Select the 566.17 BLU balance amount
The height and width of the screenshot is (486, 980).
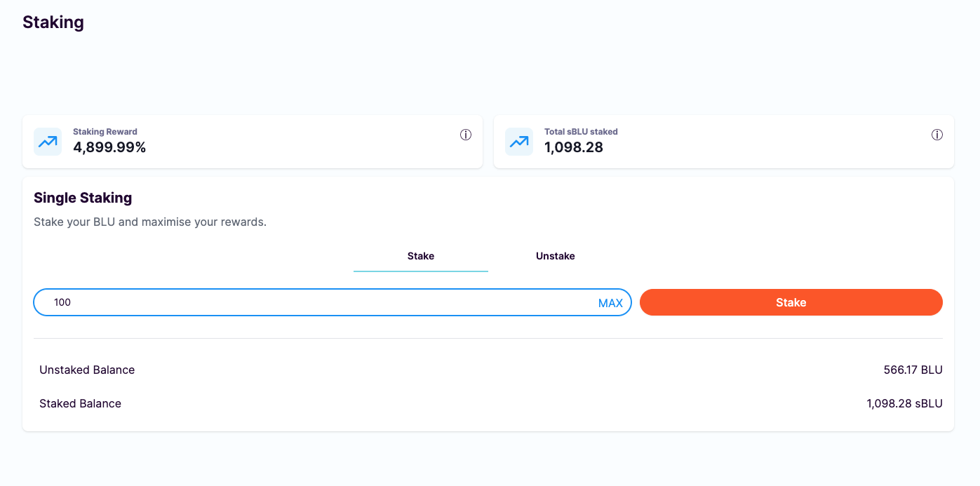(913, 370)
